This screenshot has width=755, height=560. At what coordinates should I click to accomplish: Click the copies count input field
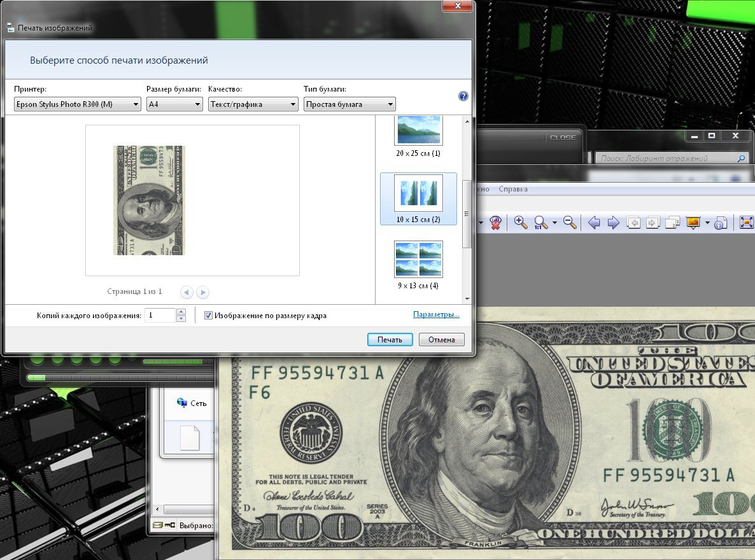[161, 316]
